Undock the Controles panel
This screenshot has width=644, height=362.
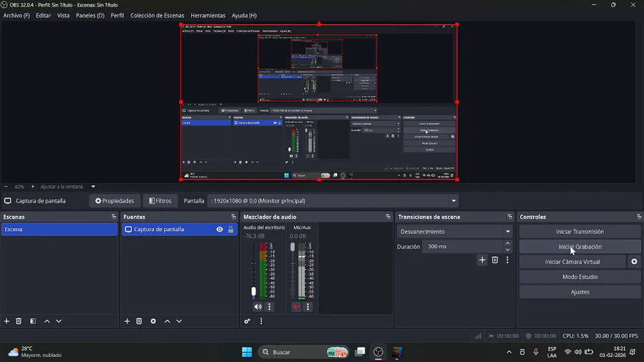point(639,217)
